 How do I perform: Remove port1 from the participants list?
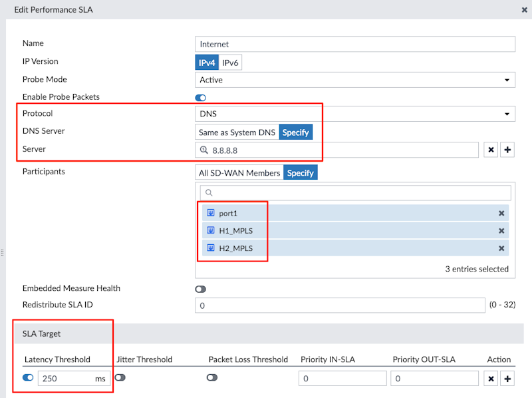point(501,213)
